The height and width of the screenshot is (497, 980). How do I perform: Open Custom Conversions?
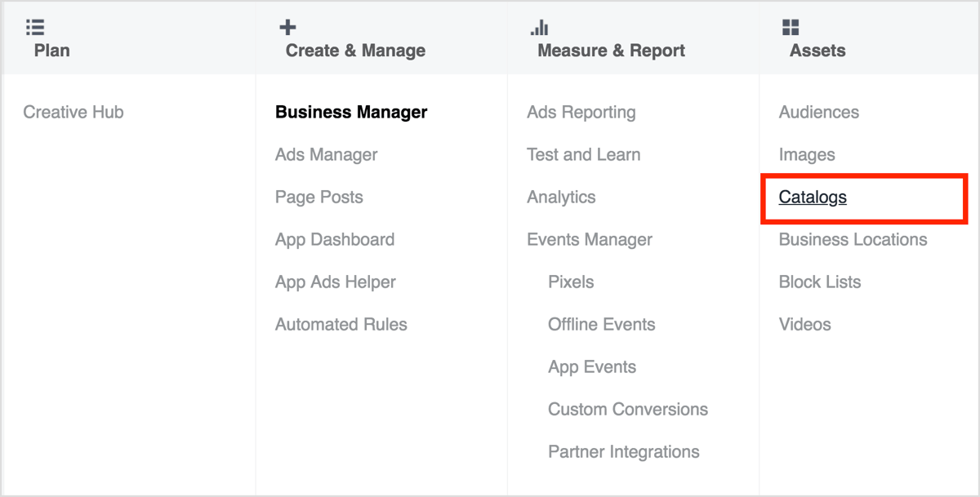point(628,410)
